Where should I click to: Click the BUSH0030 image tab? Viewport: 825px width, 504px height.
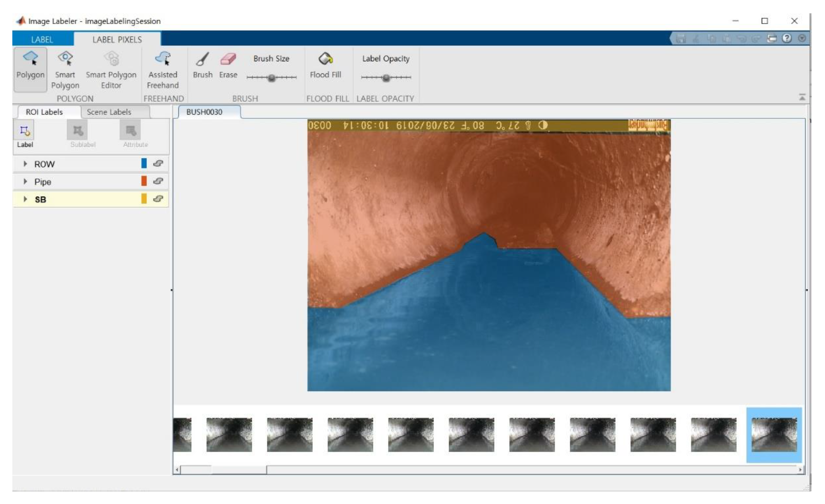204,112
